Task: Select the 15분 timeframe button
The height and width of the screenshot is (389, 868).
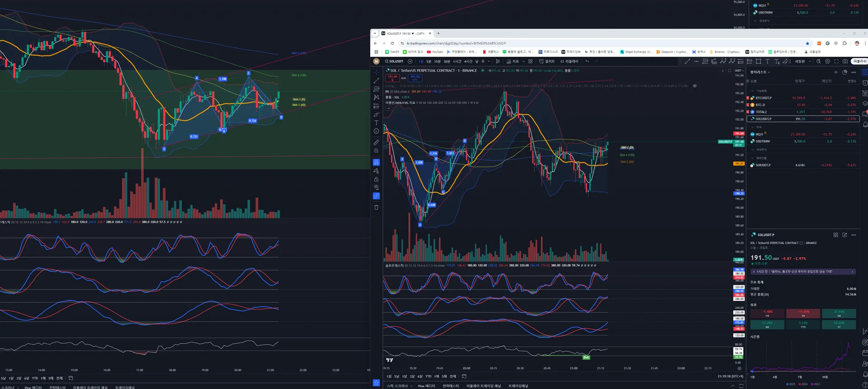Action: pyautogui.click(x=437, y=61)
